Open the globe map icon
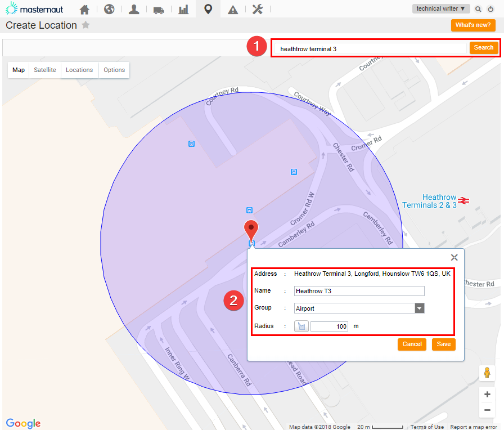This screenshot has width=504, height=430. pos(109,9)
